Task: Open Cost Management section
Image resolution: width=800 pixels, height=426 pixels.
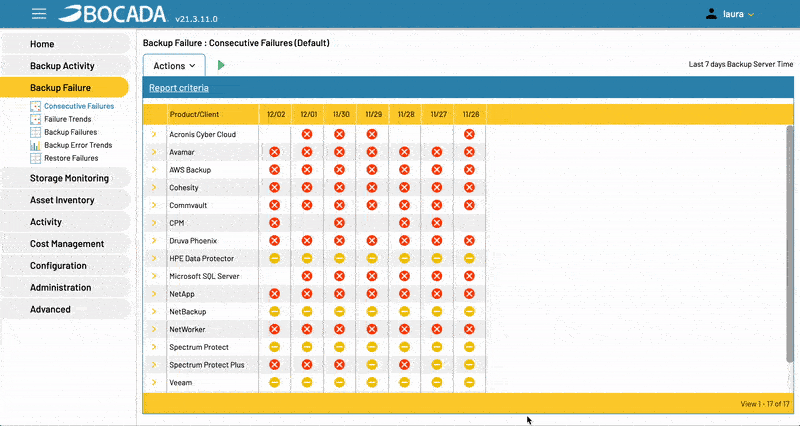Action: 65,244
